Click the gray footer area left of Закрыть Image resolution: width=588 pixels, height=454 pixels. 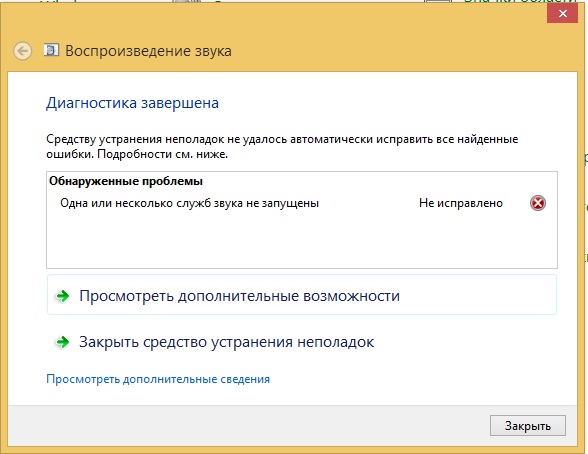coord(248,426)
